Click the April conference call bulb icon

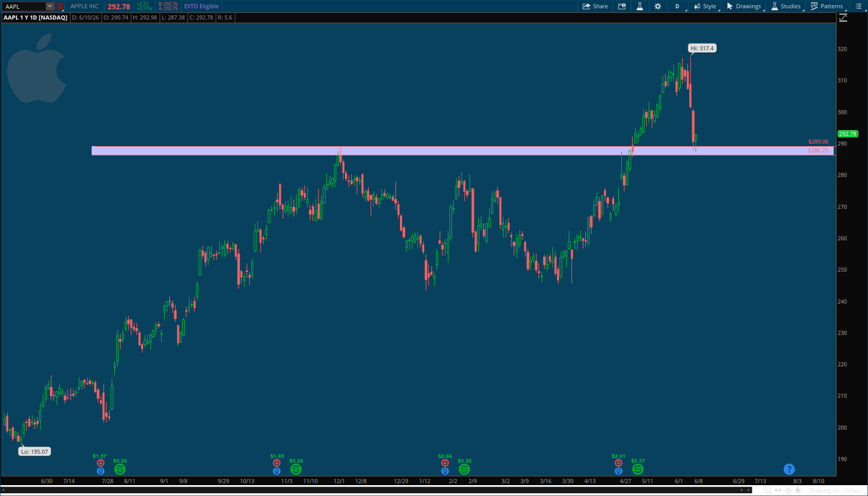(618, 471)
